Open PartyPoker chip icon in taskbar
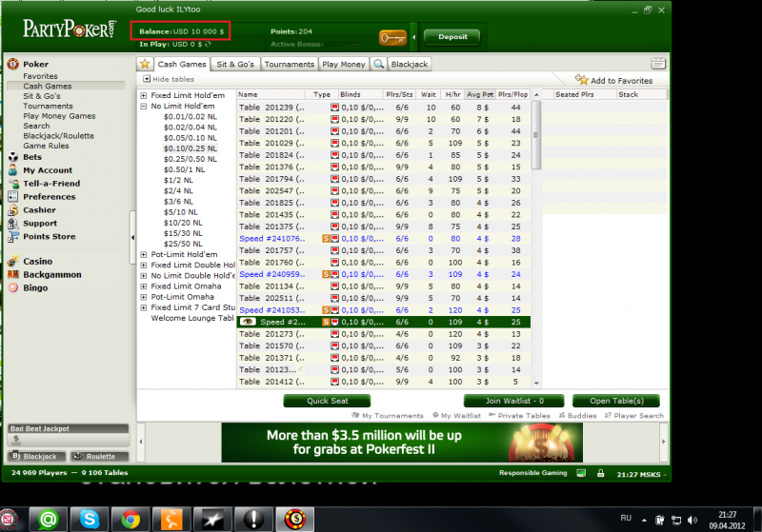Image resolution: width=762 pixels, height=532 pixels. 295,520
